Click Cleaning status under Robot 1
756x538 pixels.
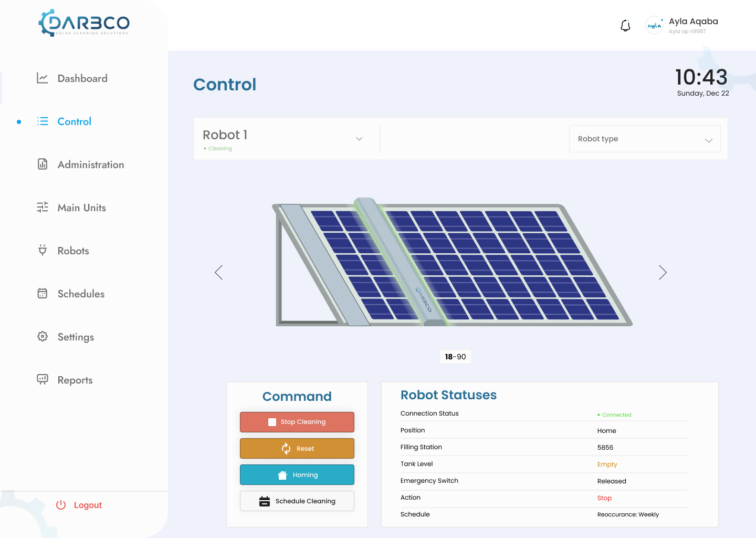point(218,149)
